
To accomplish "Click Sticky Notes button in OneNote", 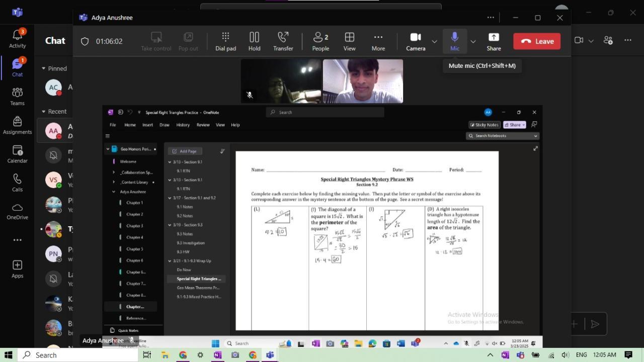I will tap(484, 125).
